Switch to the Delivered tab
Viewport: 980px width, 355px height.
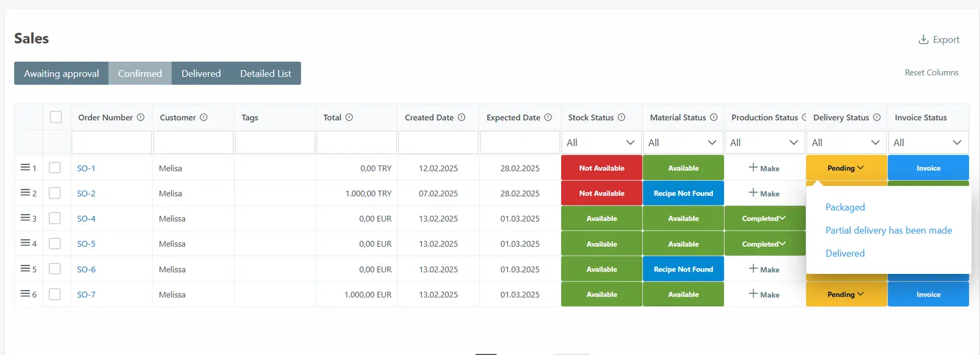click(201, 73)
